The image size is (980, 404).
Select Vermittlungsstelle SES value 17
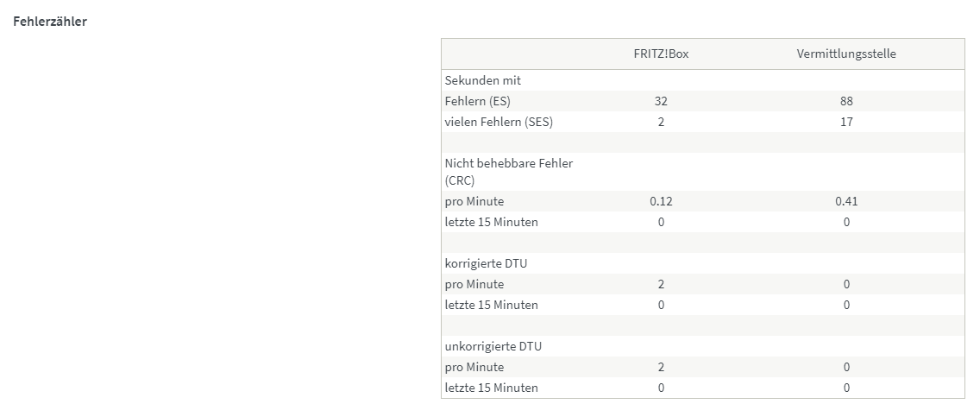pyautogui.click(x=846, y=122)
